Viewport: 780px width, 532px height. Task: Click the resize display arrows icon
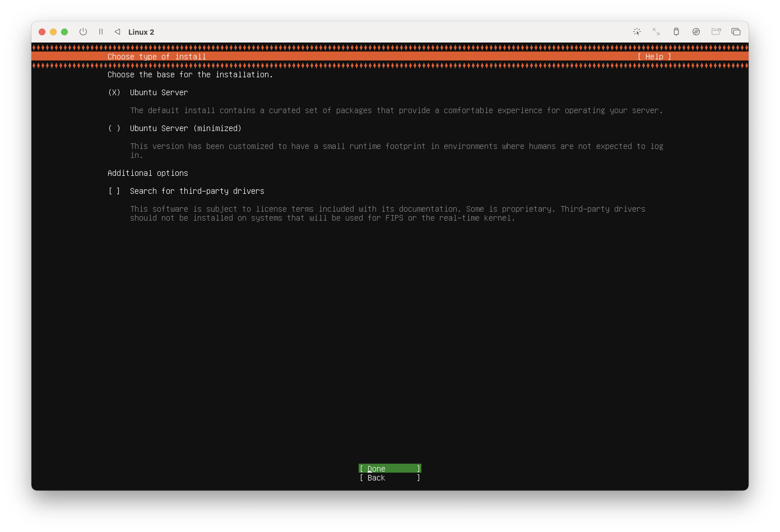tap(656, 32)
